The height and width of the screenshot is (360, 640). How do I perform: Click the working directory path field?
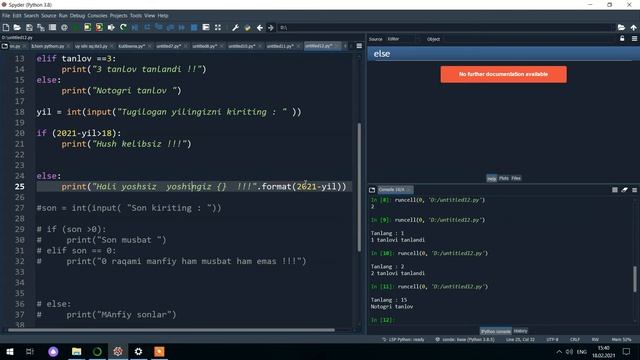(446, 27)
